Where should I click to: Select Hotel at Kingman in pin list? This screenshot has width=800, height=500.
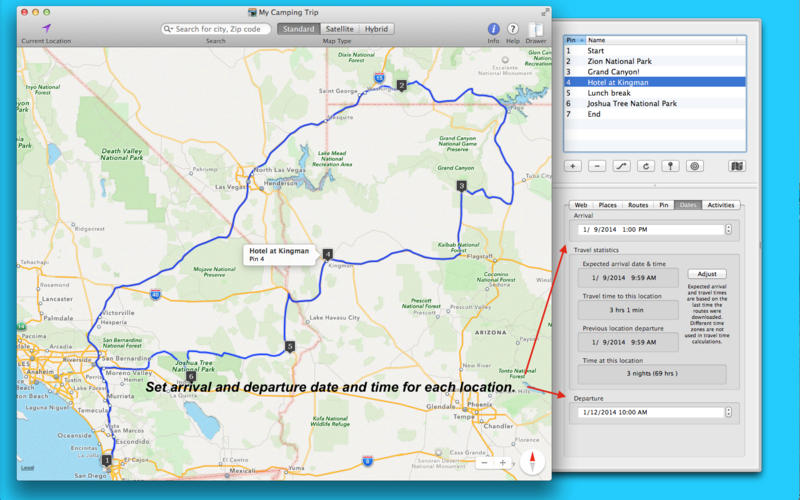[x=655, y=82]
